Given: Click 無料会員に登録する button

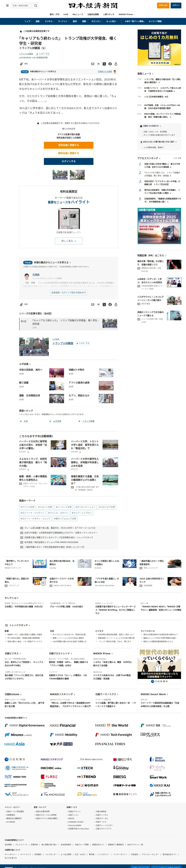Looking at the screenshot, I should (x=69, y=153).
